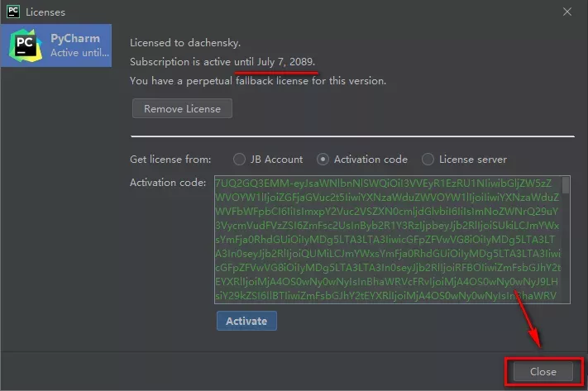Click the Activate button
This screenshot has width=588, height=391.
pos(246,321)
